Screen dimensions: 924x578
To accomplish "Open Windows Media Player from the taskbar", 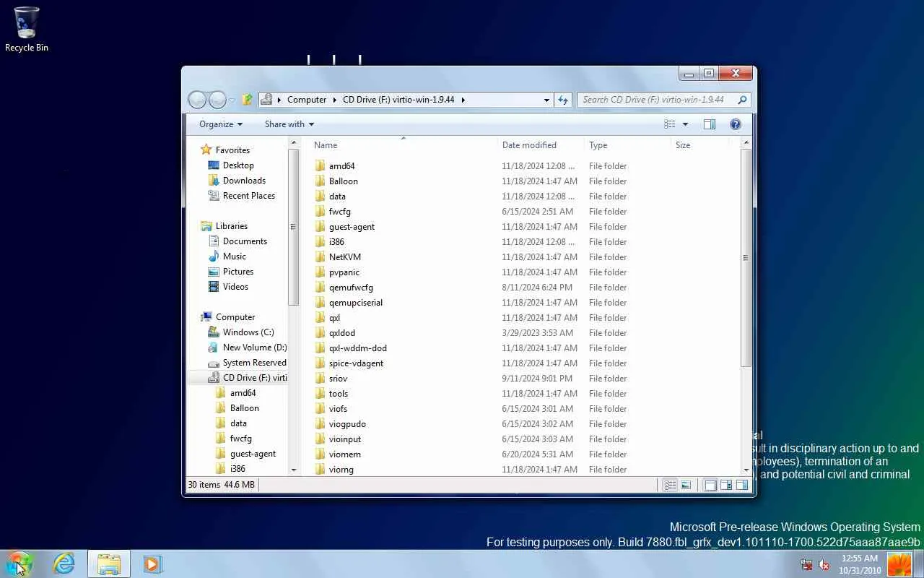I will [x=152, y=564].
